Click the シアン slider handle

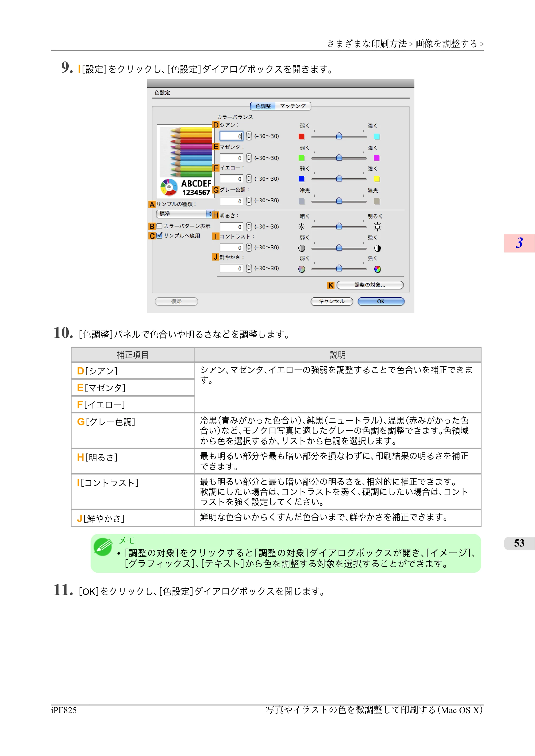[x=339, y=136]
